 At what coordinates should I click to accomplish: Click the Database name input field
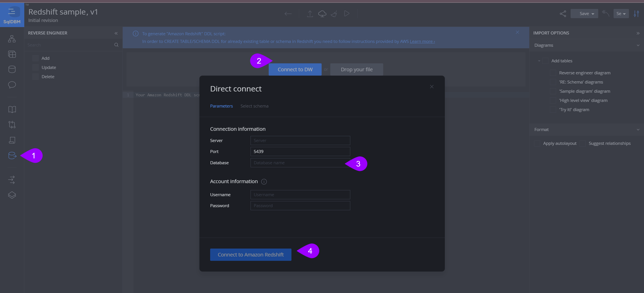point(300,163)
